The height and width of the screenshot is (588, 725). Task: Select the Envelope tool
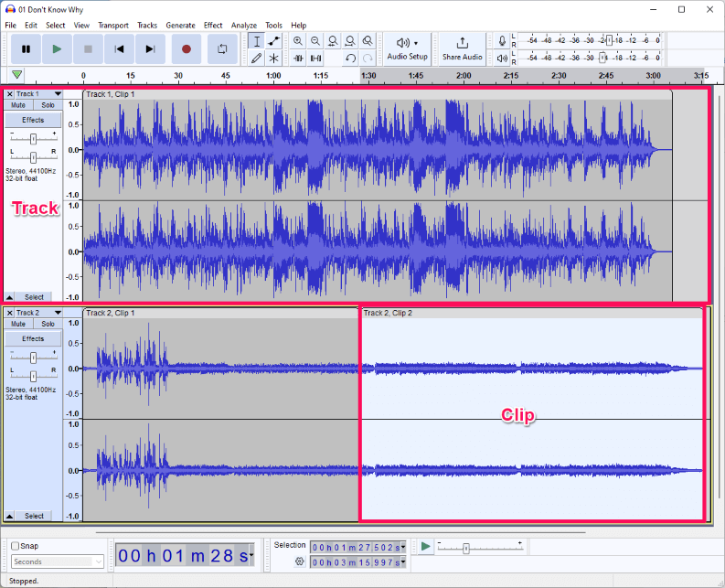click(x=273, y=41)
